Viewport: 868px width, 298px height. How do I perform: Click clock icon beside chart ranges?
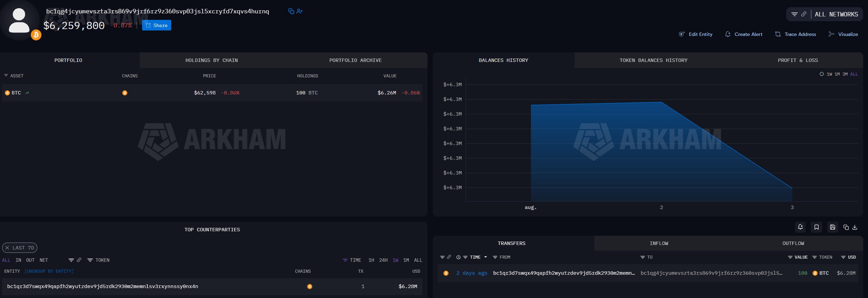[822, 74]
